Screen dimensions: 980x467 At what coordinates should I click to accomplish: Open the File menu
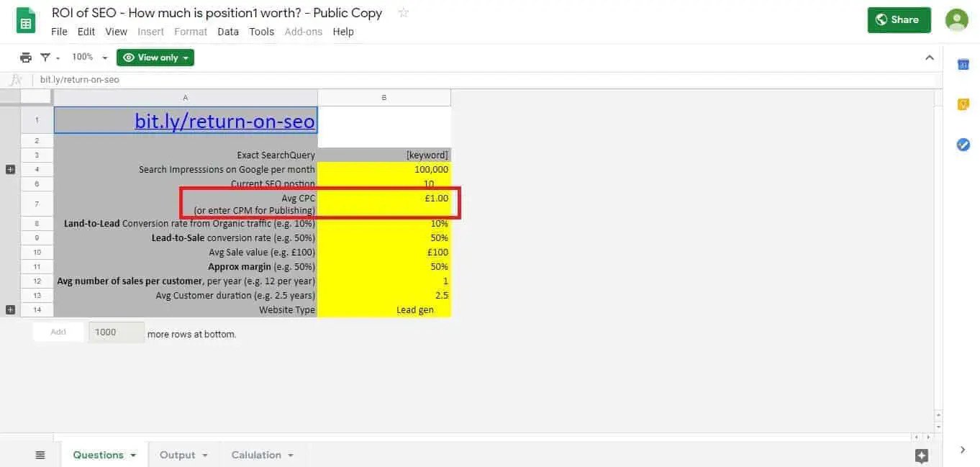pos(59,32)
